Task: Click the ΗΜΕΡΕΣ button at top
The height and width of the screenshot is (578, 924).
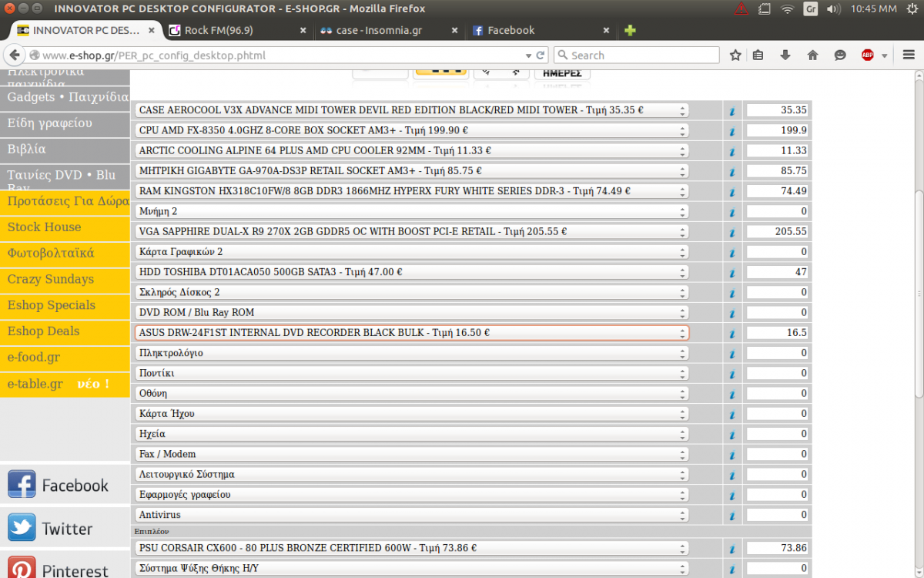Action: (562, 73)
